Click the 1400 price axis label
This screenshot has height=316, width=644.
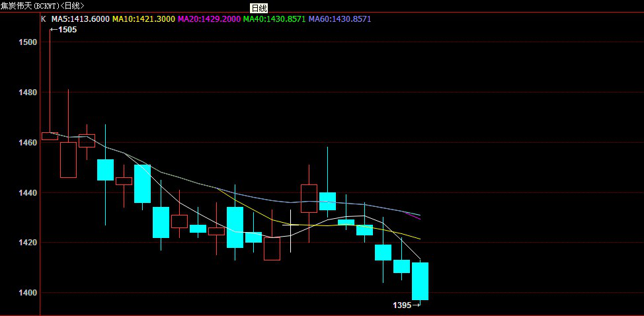coord(28,293)
